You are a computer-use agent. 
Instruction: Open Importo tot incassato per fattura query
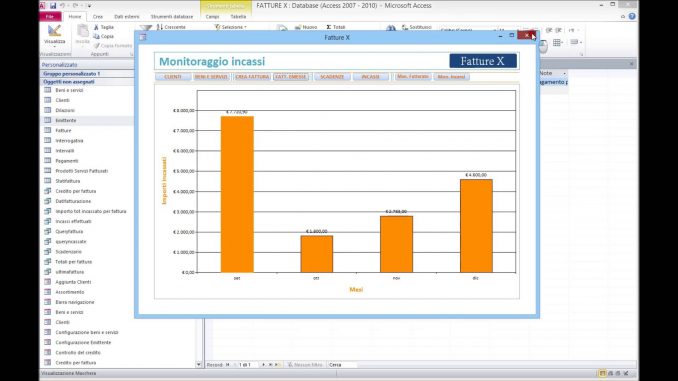[90, 211]
